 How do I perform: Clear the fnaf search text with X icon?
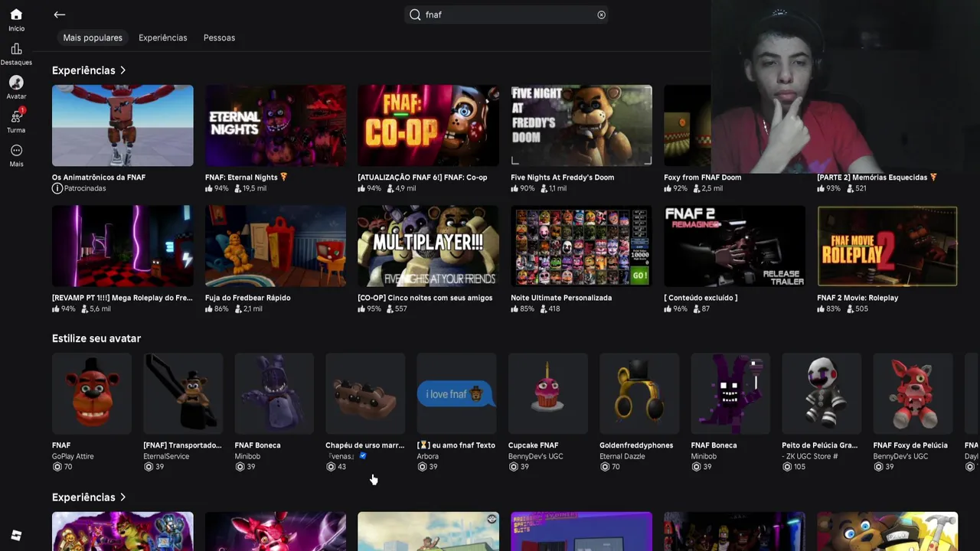[601, 15]
